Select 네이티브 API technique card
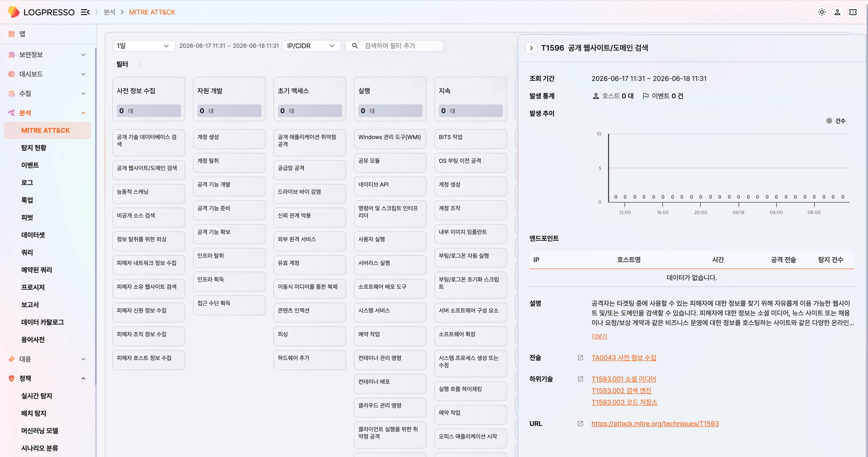868x457 pixels. point(390,186)
